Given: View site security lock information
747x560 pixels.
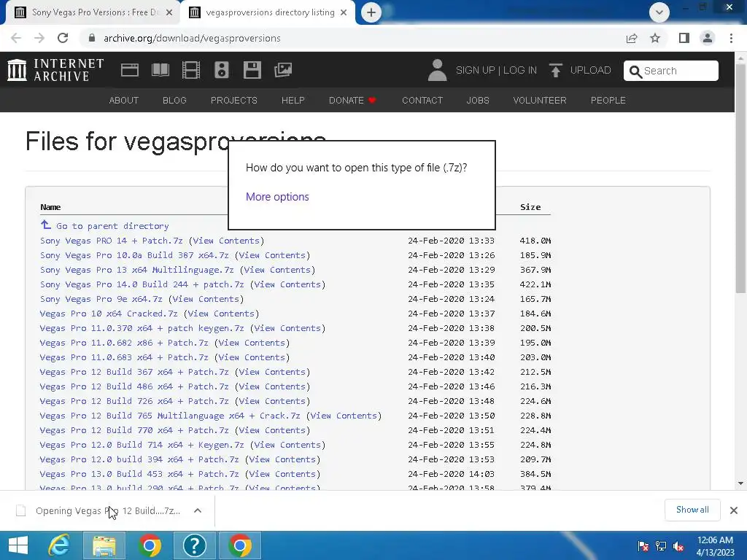Looking at the screenshot, I should pos(92,38).
